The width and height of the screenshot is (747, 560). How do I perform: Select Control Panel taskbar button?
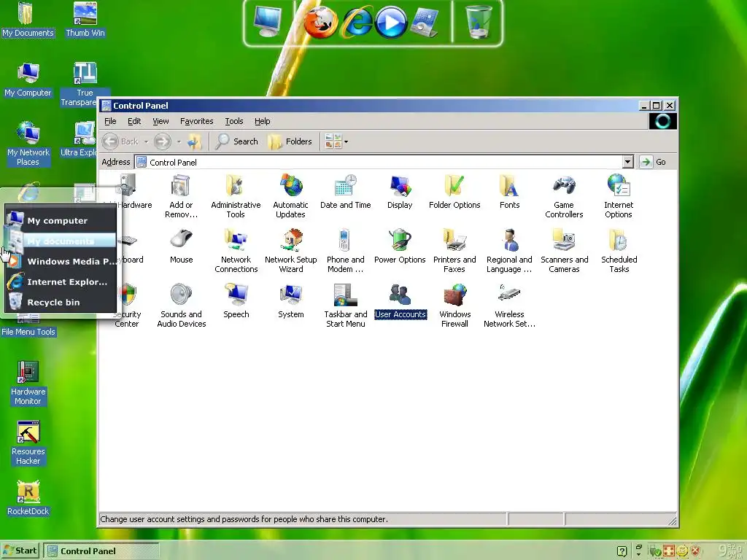101,551
